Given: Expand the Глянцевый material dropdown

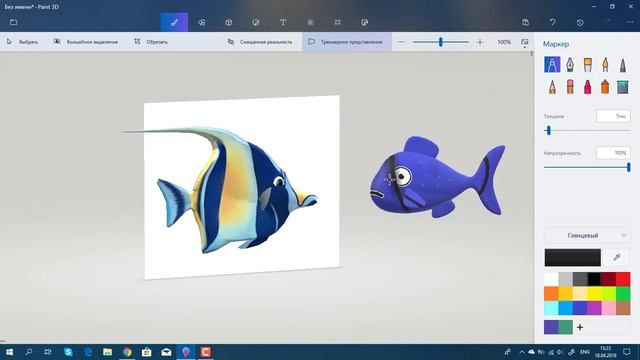Looking at the screenshot, I should [587, 236].
